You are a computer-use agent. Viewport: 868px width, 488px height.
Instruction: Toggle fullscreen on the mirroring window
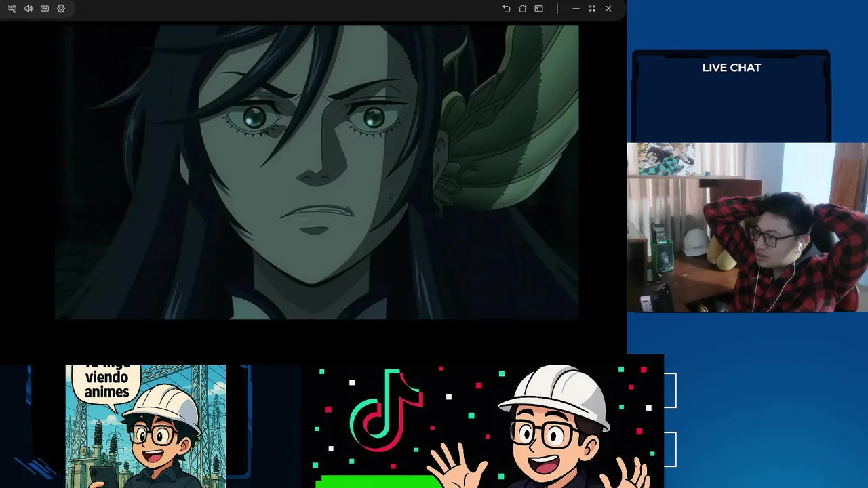pos(592,9)
